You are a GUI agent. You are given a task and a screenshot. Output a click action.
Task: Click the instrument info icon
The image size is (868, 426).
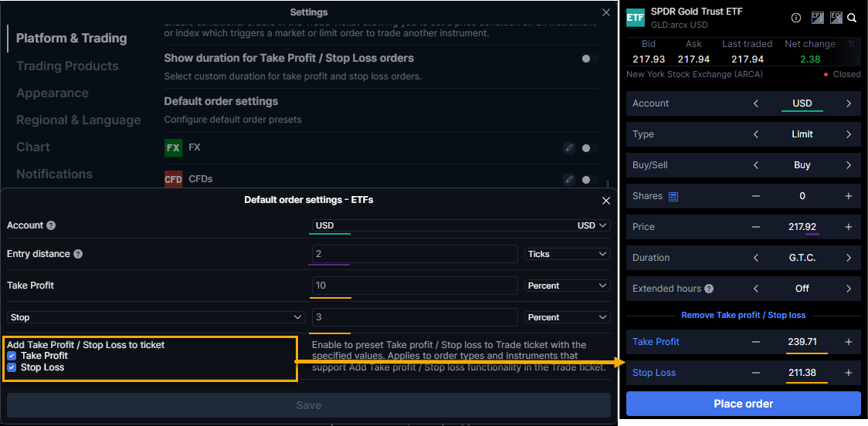(796, 18)
